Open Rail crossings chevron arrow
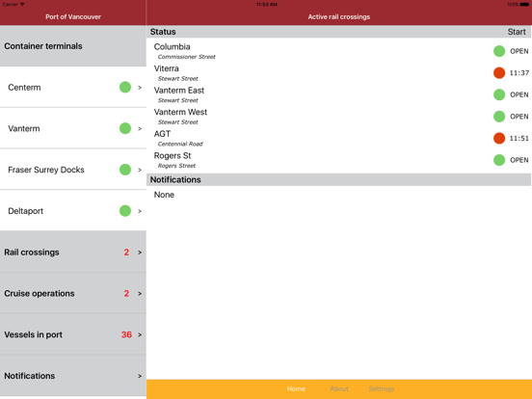 [140, 253]
